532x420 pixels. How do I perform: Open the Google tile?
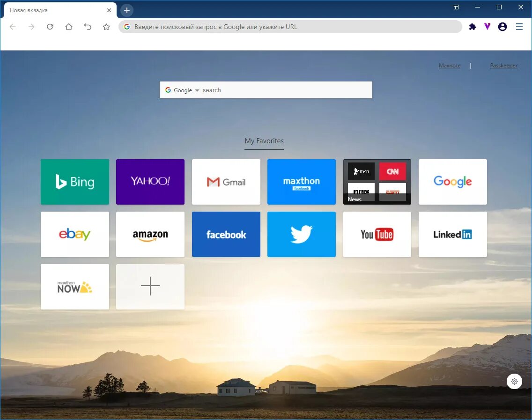pos(452,182)
